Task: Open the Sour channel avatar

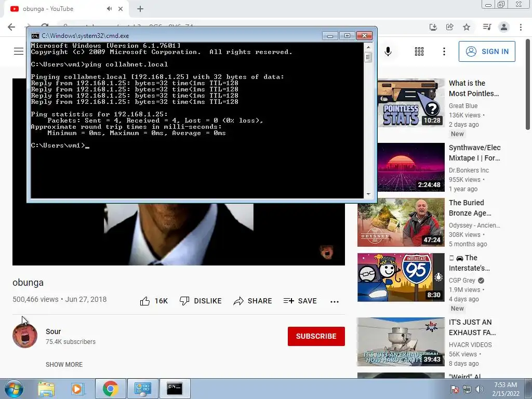Action: (25, 336)
